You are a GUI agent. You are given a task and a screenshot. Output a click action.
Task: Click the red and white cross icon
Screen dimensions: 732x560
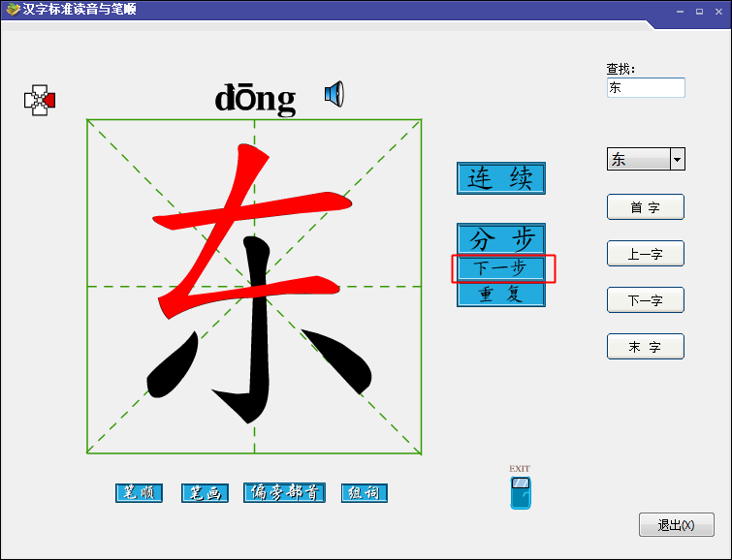coord(40,100)
